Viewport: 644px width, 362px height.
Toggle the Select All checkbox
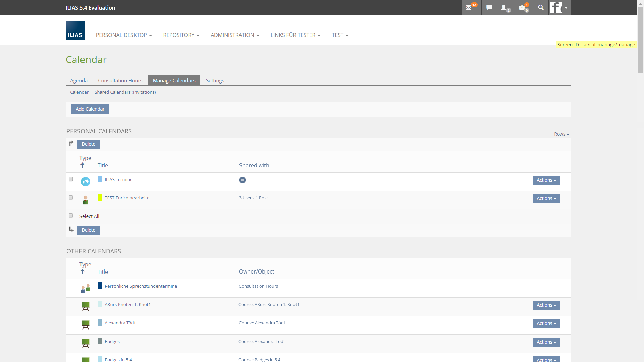[71, 216]
